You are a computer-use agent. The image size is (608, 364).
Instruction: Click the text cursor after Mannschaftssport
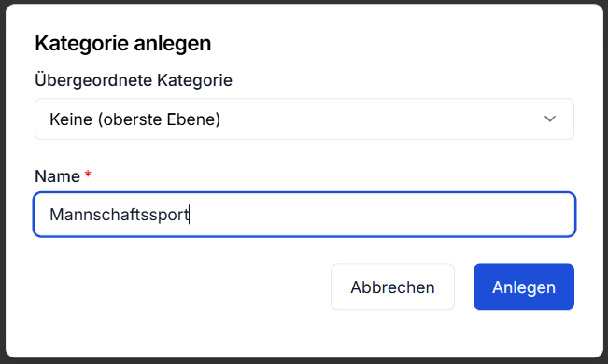(190, 215)
